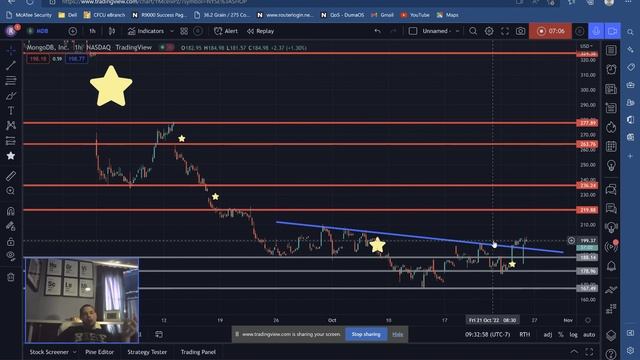Hide all drawings with eye icon

11,256
